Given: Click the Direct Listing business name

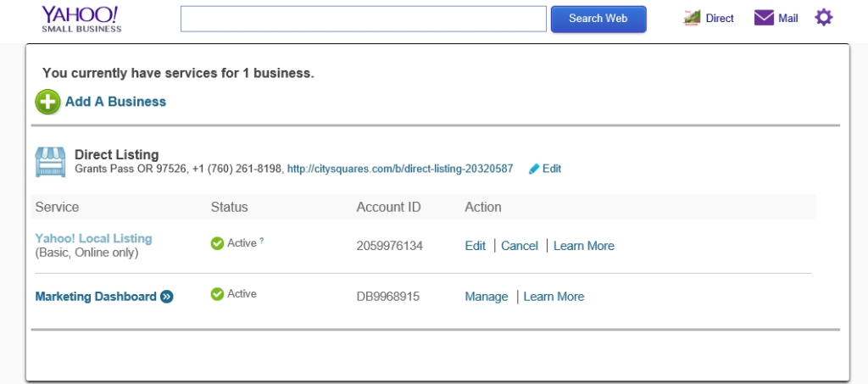Looking at the screenshot, I should pos(117,155).
